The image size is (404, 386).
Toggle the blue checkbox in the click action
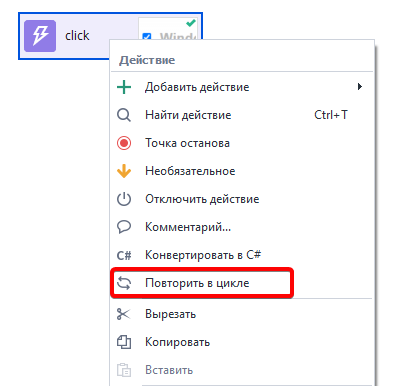(147, 36)
